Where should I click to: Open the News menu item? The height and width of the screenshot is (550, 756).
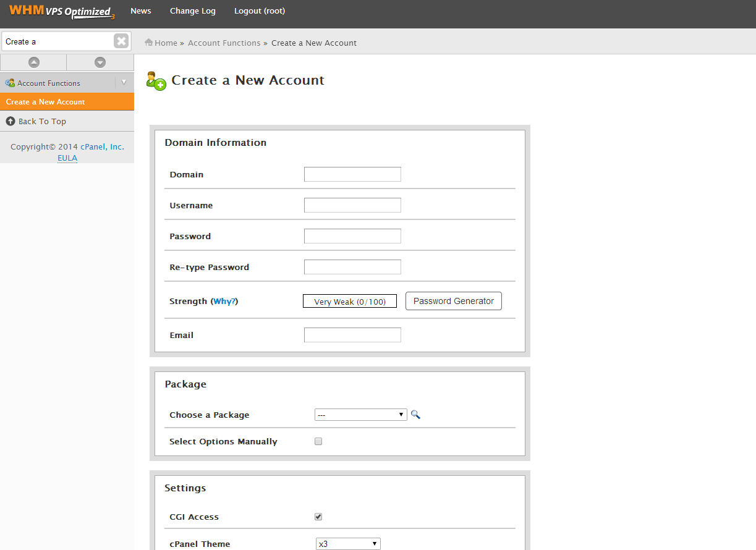[141, 11]
